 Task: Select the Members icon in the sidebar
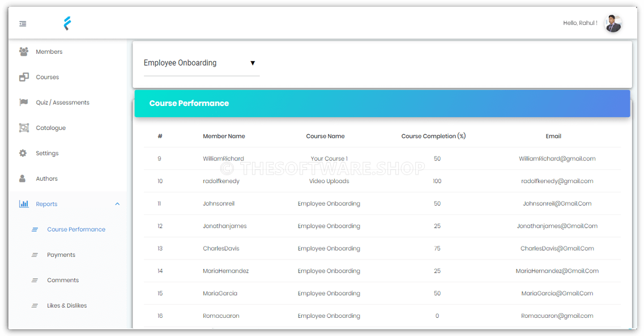tap(23, 52)
